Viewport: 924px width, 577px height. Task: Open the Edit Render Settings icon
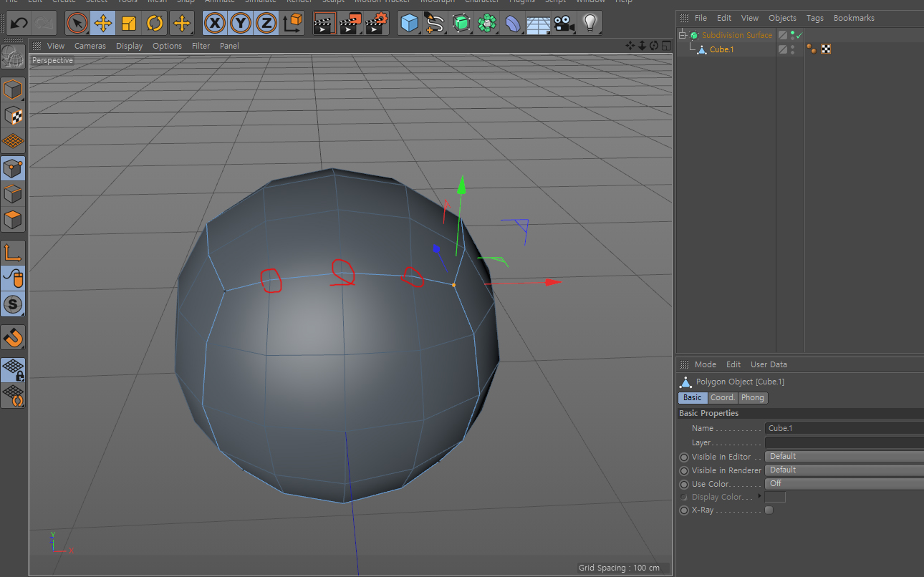[377, 23]
